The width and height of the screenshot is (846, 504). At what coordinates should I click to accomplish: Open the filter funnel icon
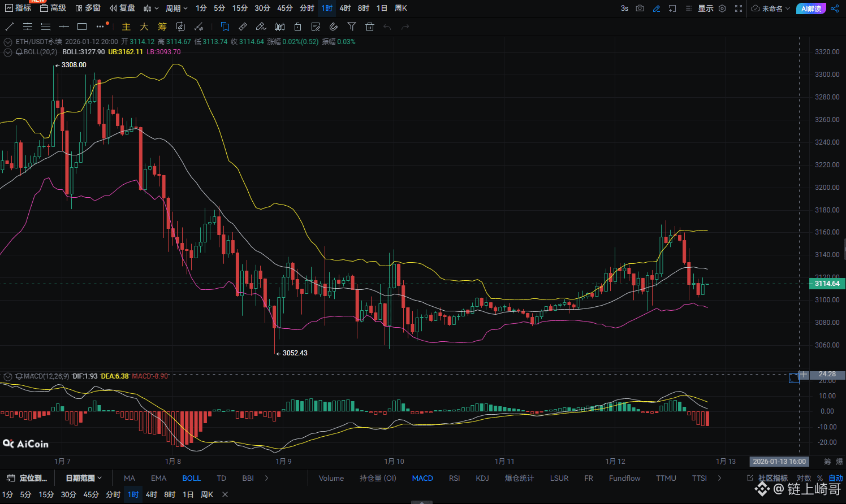coord(351,26)
